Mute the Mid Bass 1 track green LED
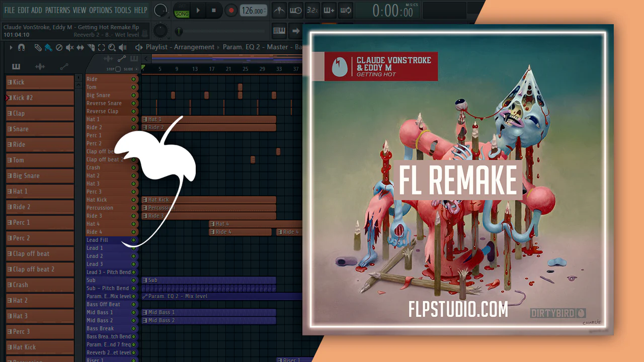Viewport: 644px width, 362px height. (134, 312)
